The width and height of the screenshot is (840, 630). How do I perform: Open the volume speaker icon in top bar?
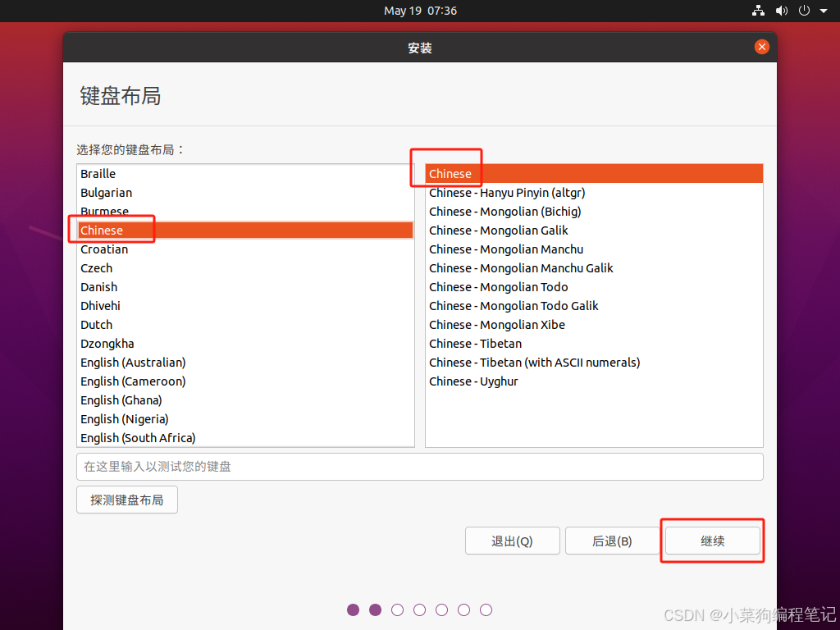[782, 11]
